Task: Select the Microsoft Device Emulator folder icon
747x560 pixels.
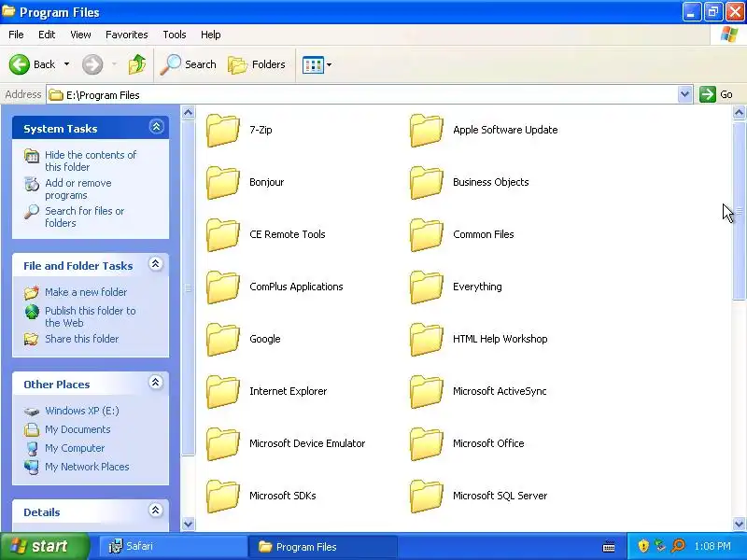Action: pyautogui.click(x=223, y=444)
